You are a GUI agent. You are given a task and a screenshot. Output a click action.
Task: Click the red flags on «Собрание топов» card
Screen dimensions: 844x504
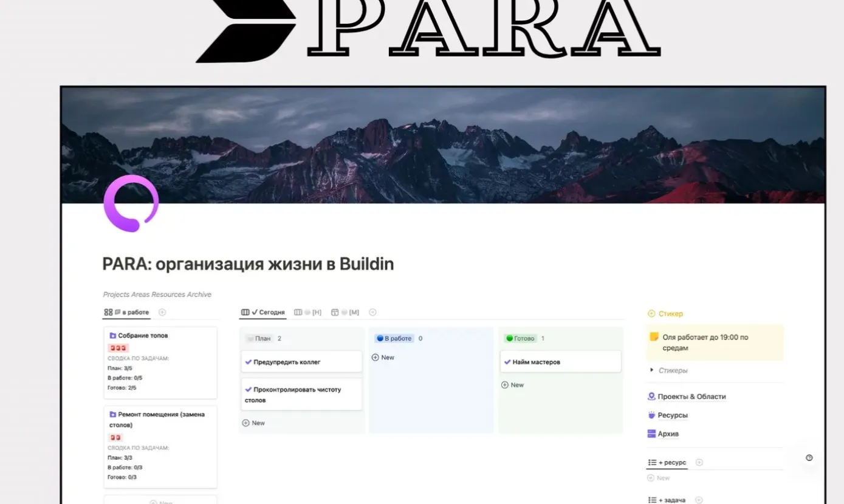[118, 348]
